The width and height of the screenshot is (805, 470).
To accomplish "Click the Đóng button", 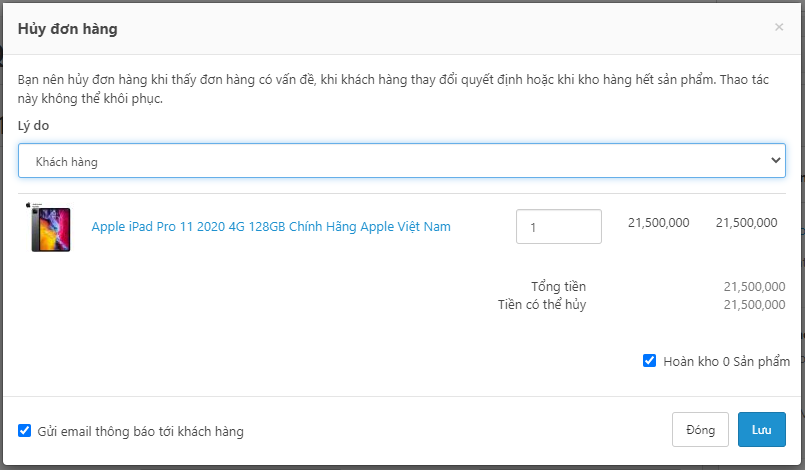I will point(700,429).
